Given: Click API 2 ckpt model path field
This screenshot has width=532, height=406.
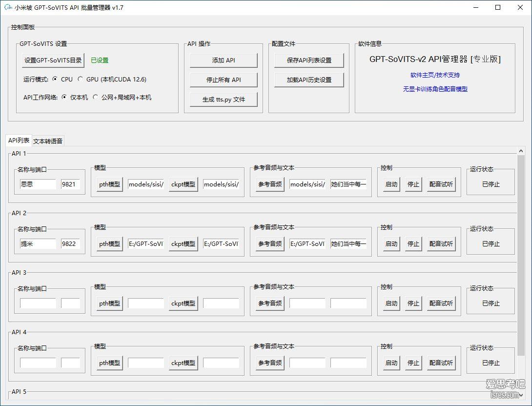Looking at the screenshot, I should 221,244.
